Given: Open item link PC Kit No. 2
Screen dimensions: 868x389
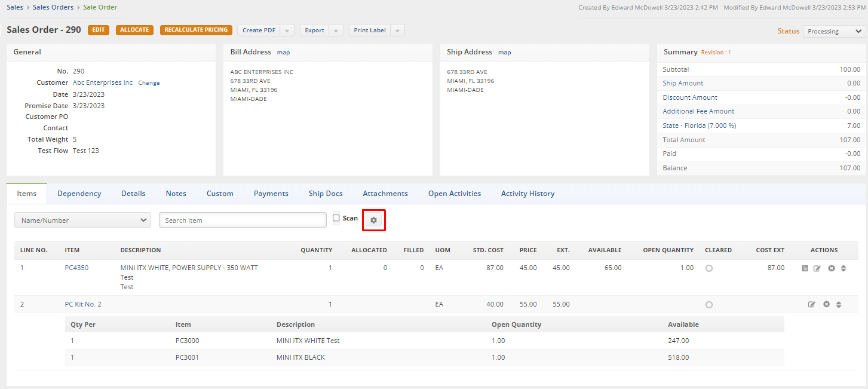Looking at the screenshot, I should (x=83, y=304).
